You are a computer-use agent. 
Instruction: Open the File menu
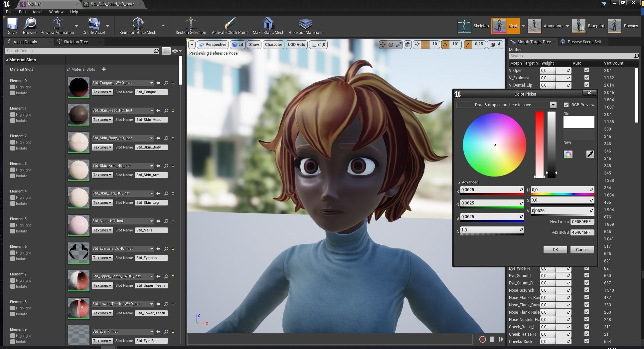(x=9, y=12)
